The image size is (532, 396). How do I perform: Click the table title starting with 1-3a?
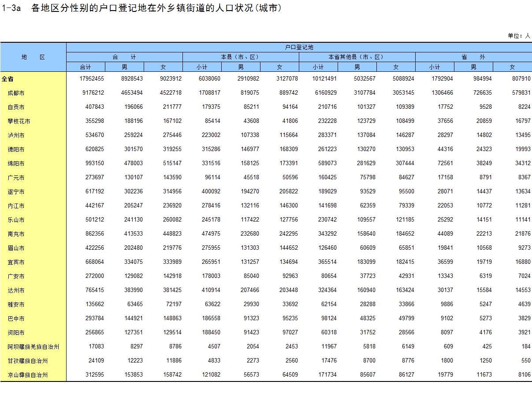click(x=141, y=8)
